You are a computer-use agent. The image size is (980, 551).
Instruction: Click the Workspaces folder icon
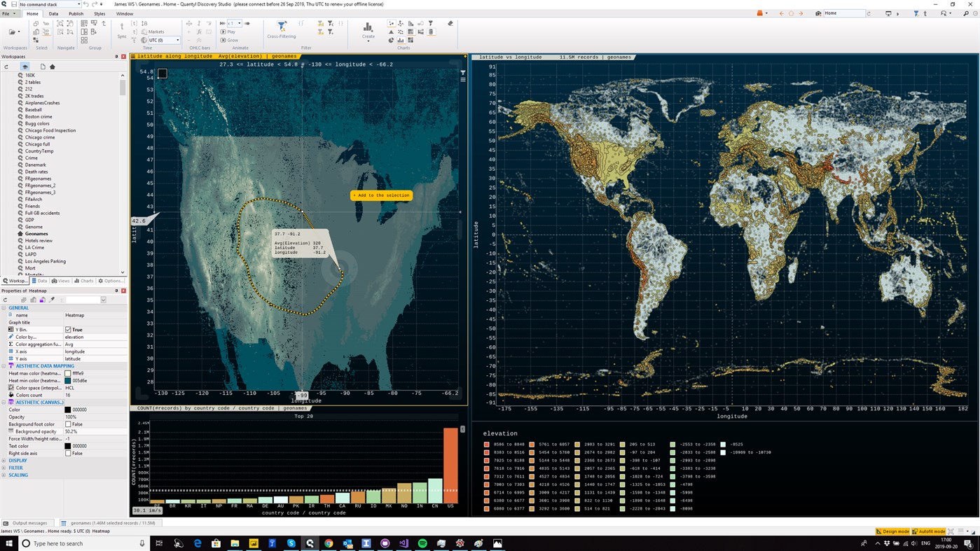click(11, 30)
